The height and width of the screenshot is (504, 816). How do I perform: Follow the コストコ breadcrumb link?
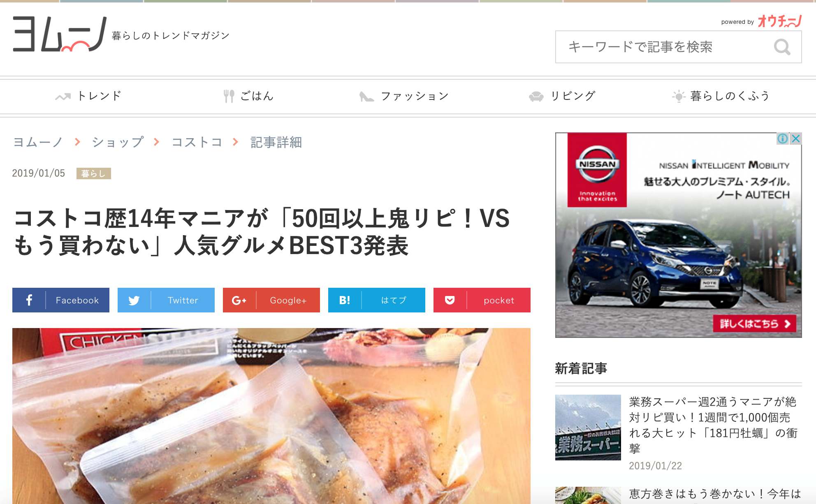click(197, 142)
